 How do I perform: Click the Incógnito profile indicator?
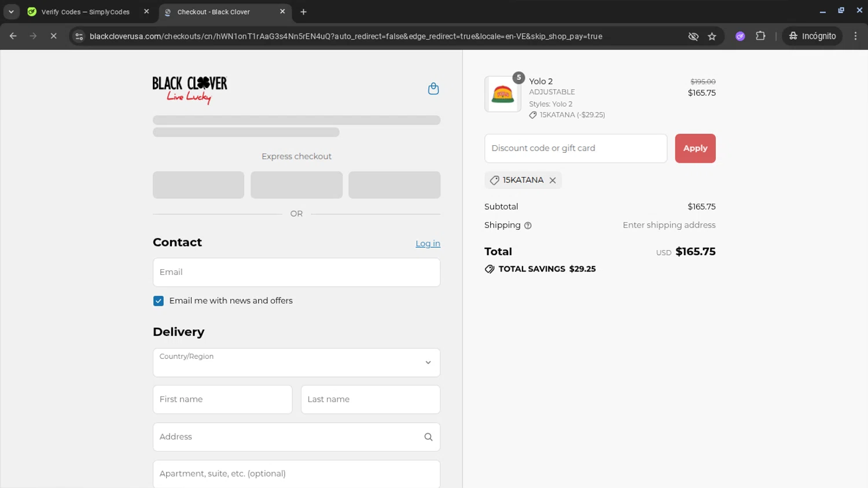812,36
